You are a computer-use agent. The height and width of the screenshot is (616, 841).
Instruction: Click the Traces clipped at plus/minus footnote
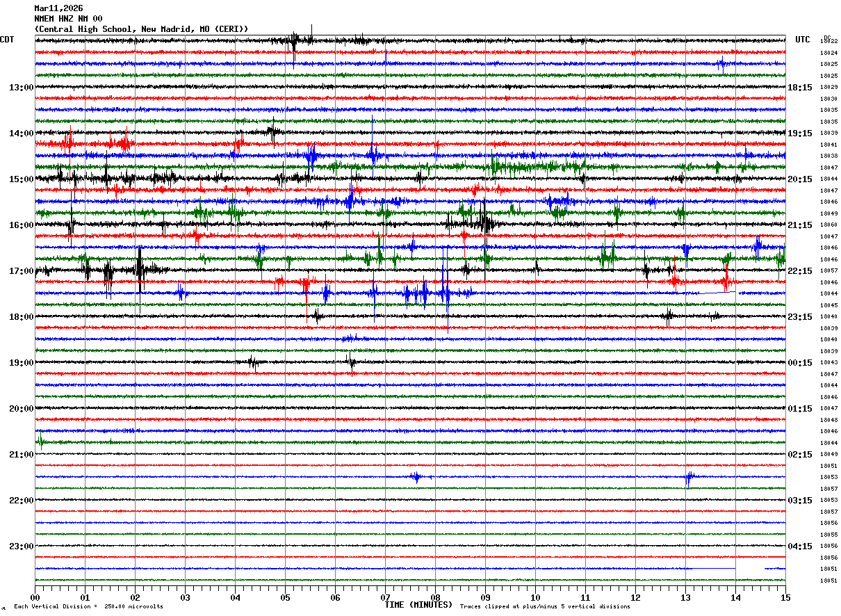(545, 607)
